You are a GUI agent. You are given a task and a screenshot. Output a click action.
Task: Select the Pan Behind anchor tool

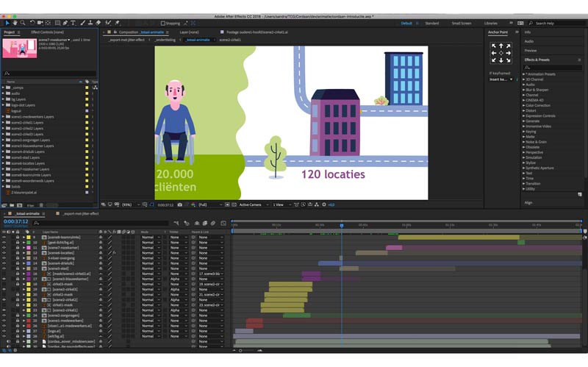48,24
